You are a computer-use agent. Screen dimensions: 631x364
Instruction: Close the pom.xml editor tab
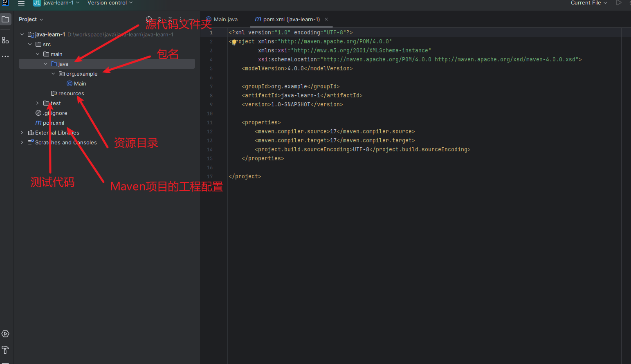(326, 19)
